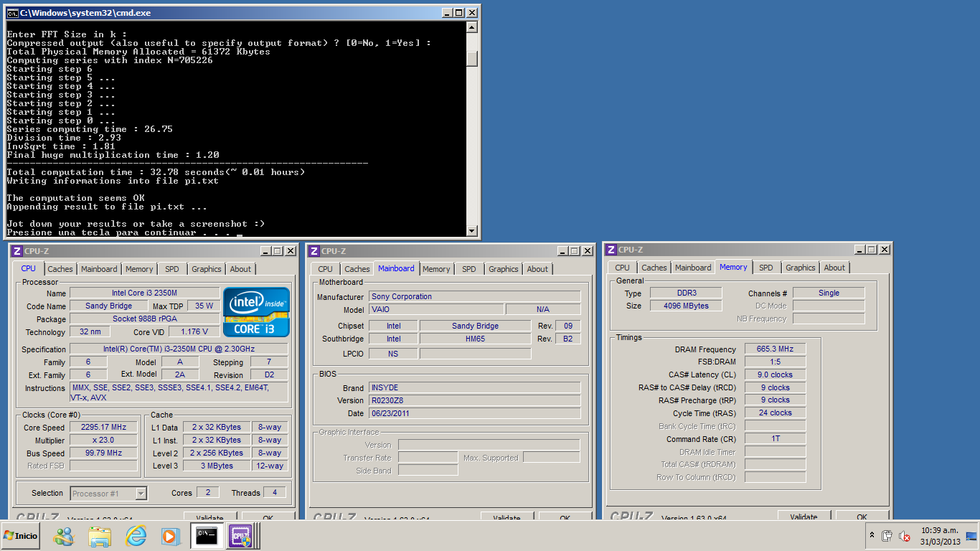Image resolution: width=980 pixels, height=551 pixels.
Task: Click the '665.3 MHz' DRAM frequency value
Action: tap(775, 349)
